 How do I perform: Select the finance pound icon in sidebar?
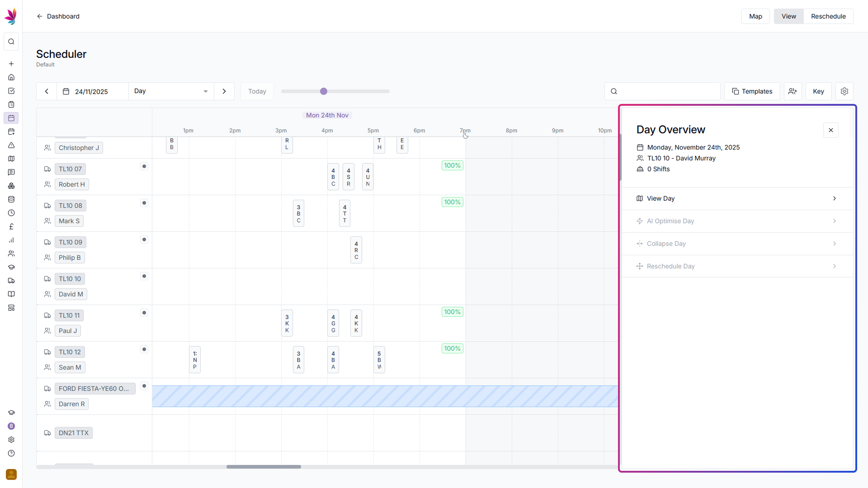point(11,226)
